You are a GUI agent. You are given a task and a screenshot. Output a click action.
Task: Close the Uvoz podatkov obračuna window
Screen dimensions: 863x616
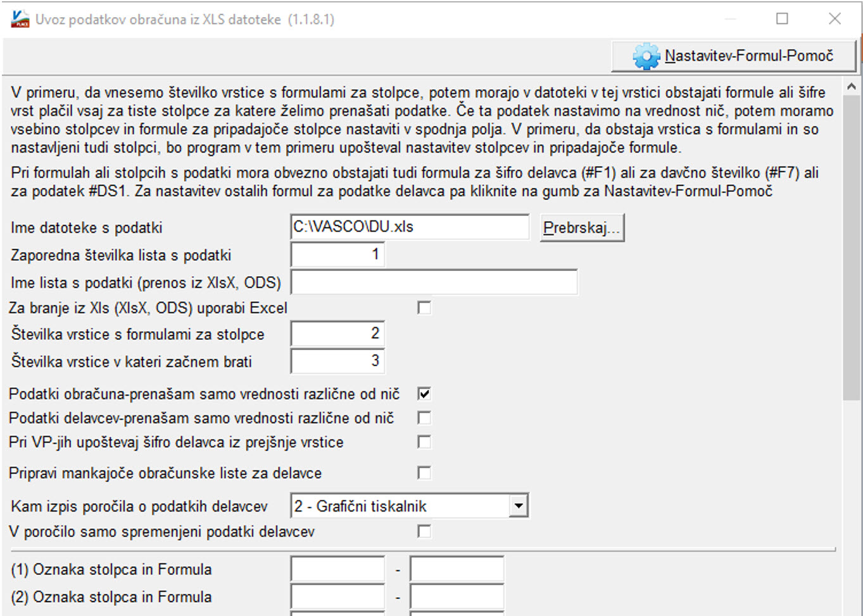835,19
